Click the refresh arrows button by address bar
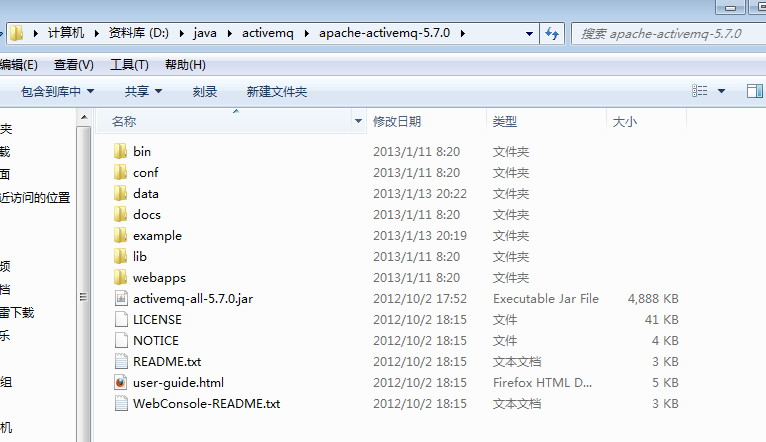This screenshot has width=766, height=442. (552, 33)
